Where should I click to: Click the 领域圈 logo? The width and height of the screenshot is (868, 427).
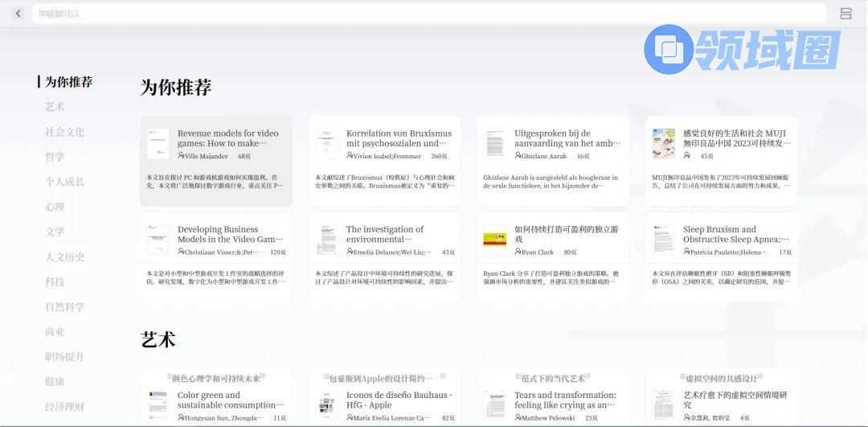741,50
